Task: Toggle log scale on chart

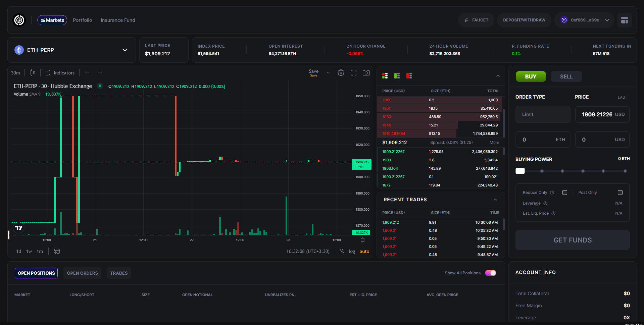Action: [352, 251]
